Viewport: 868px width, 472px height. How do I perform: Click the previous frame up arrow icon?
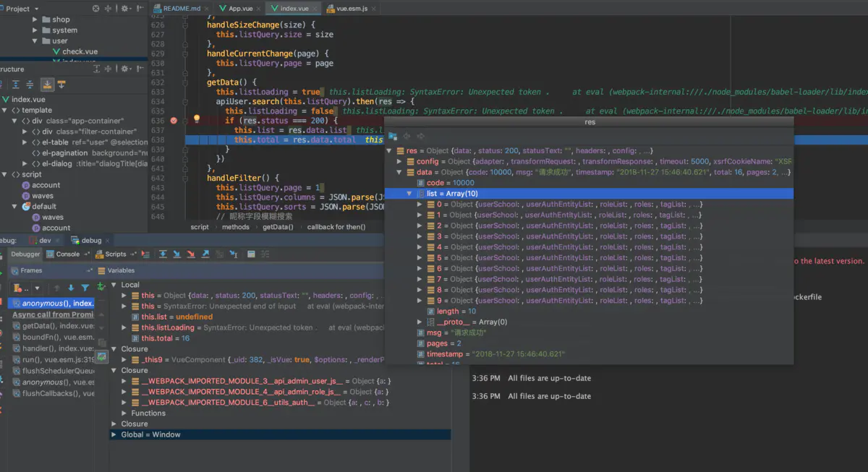click(x=58, y=288)
